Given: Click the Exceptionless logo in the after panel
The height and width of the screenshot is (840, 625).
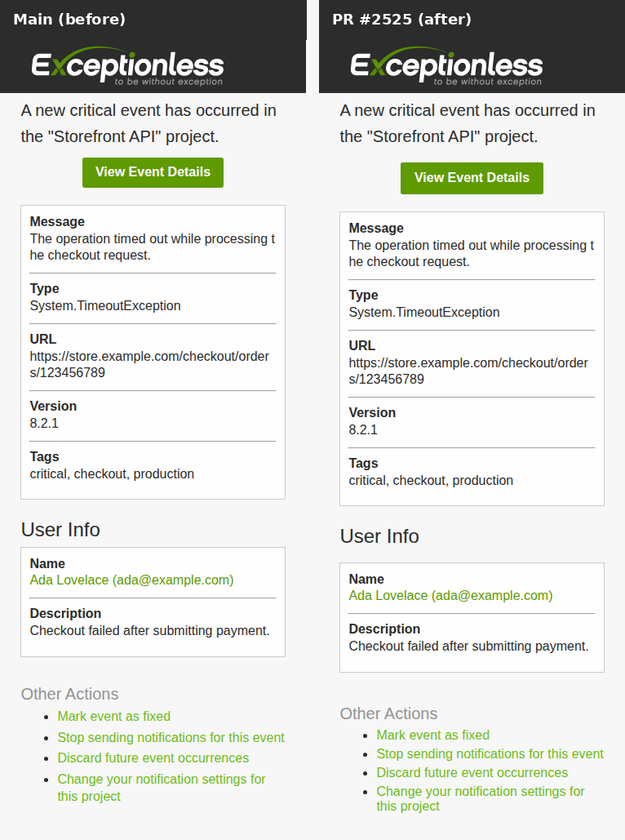Looking at the screenshot, I should point(446,66).
